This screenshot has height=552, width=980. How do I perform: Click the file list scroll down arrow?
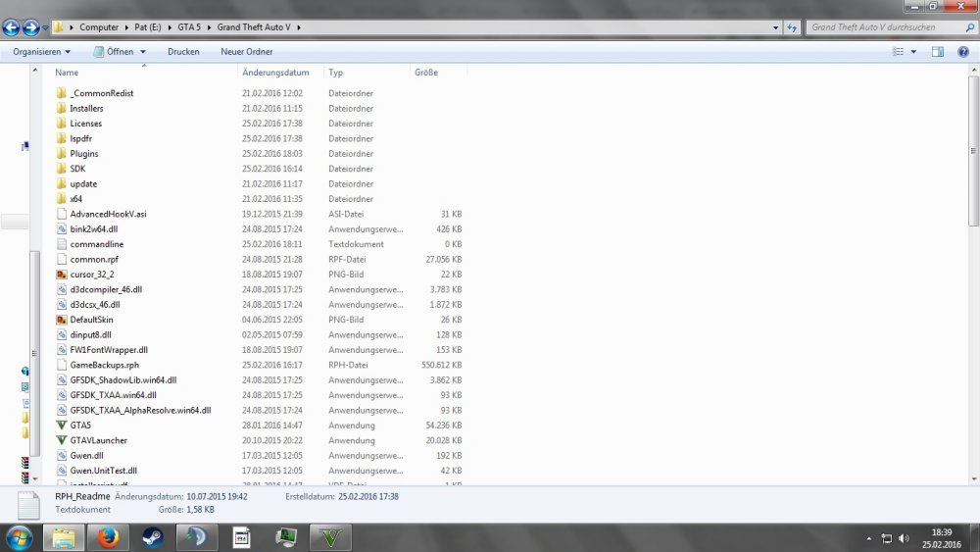point(974,479)
